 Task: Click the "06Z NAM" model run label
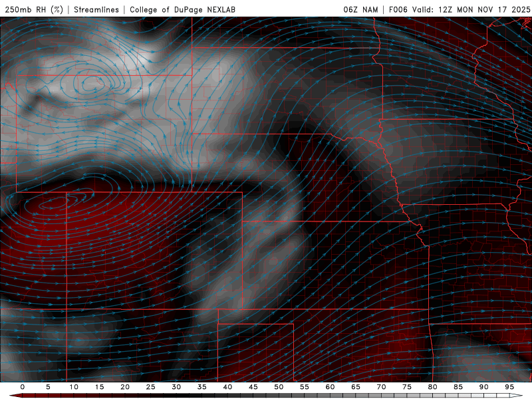[x=360, y=9]
